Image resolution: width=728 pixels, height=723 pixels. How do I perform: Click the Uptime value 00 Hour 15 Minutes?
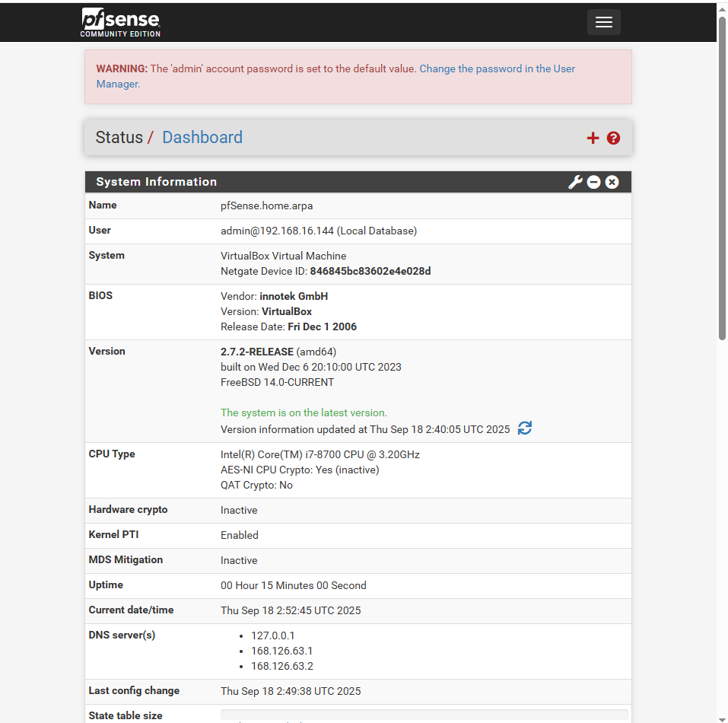click(294, 585)
